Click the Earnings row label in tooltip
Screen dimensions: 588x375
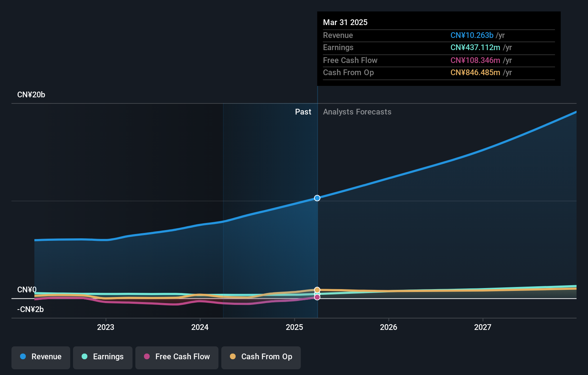pos(338,48)
